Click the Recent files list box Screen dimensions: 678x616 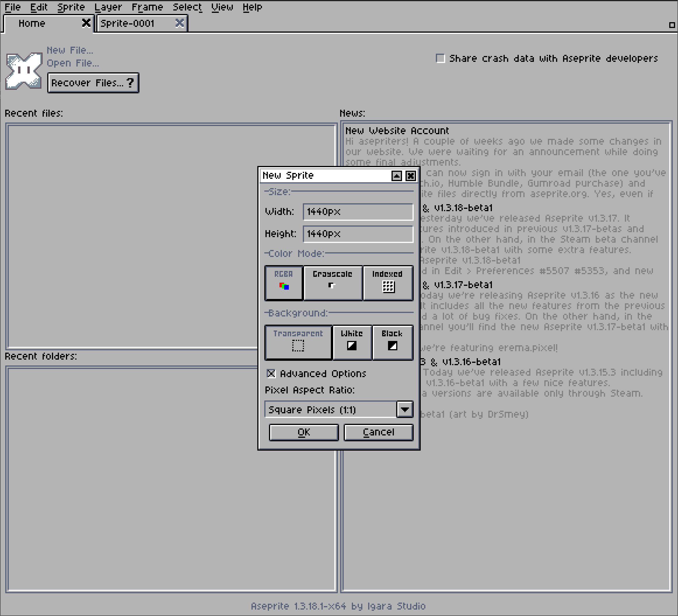point(171,236)
